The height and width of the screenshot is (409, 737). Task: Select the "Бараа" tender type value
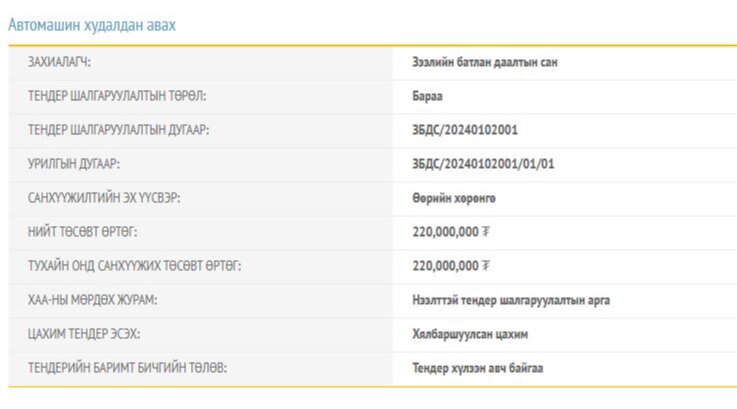[x=427, y=96]
